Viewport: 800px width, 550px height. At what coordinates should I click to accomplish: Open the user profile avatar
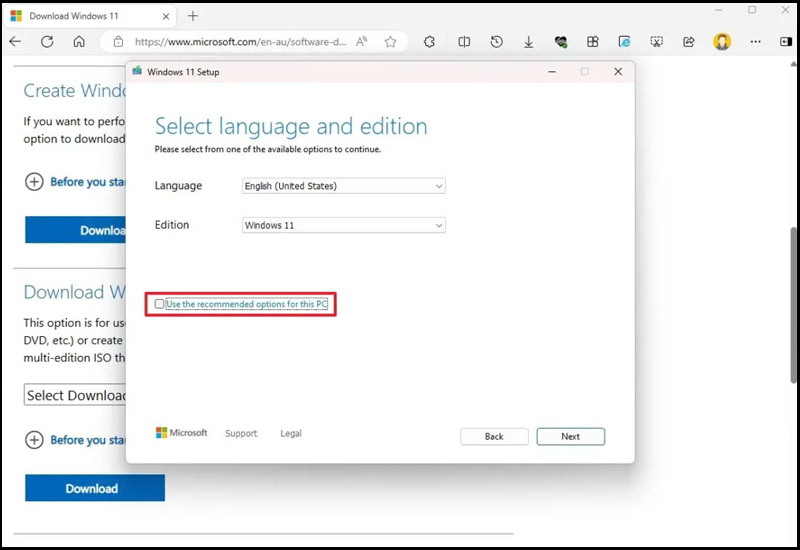point(722,42)
